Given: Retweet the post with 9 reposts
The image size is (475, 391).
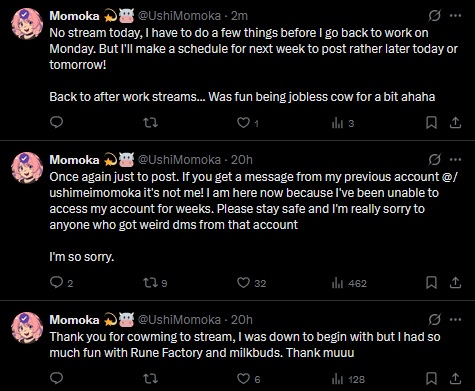Looking at the screenshot, I should click(155, 283).
